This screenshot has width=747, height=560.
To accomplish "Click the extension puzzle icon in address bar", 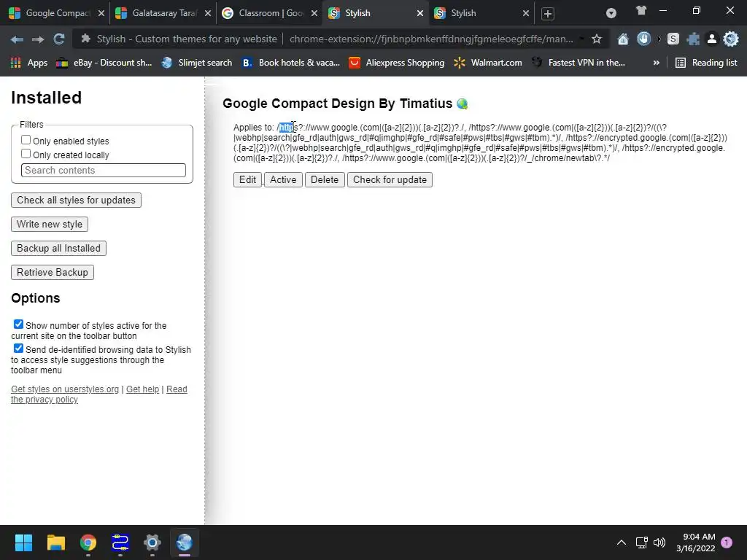I will (86, 39).
